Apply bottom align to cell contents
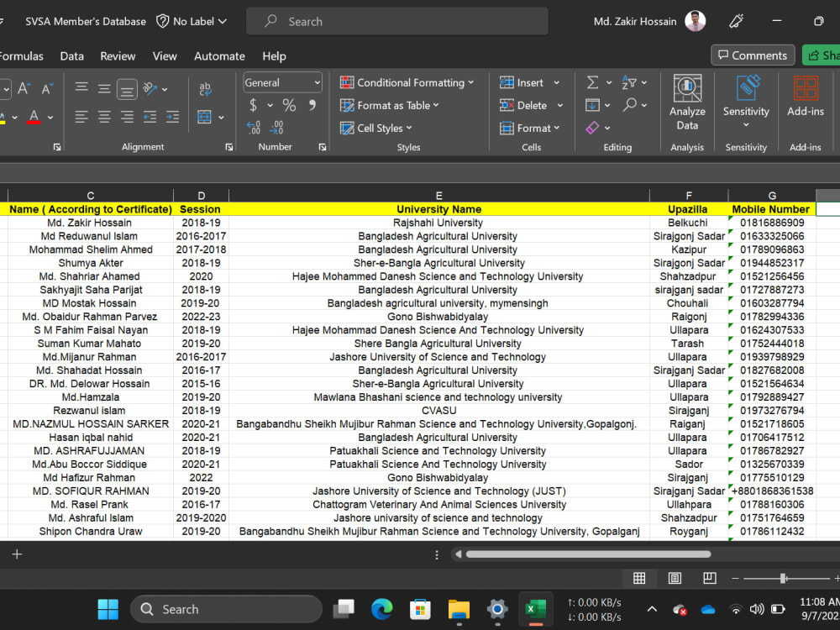The height and width of the screenshot is (630, 840). 127,90
